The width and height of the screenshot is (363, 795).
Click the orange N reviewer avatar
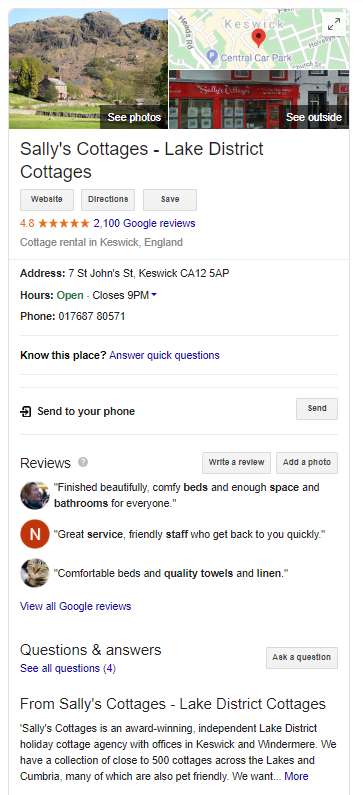(x=35, y=534)
